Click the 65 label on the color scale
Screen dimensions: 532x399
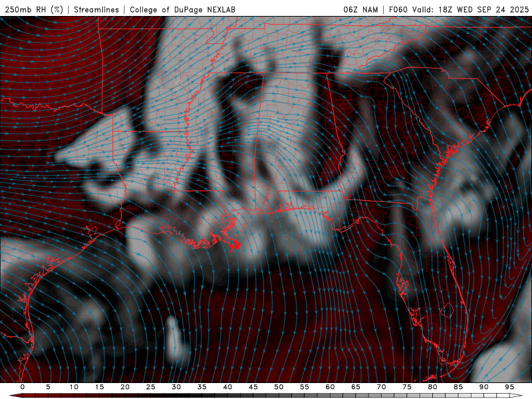[x=356, y=387]
